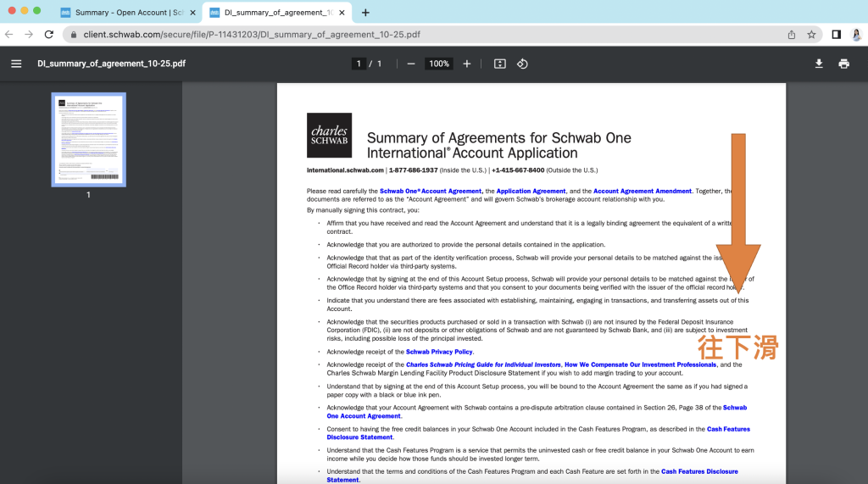Image resolution: width=868 pixels, height=484 pixels.
Task: Zoom out with the minus button
Action: [x=411, y=64]
